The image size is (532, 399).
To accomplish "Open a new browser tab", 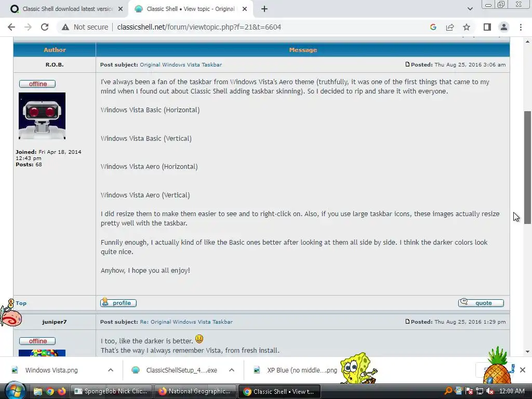I will (x=264, y=9).
